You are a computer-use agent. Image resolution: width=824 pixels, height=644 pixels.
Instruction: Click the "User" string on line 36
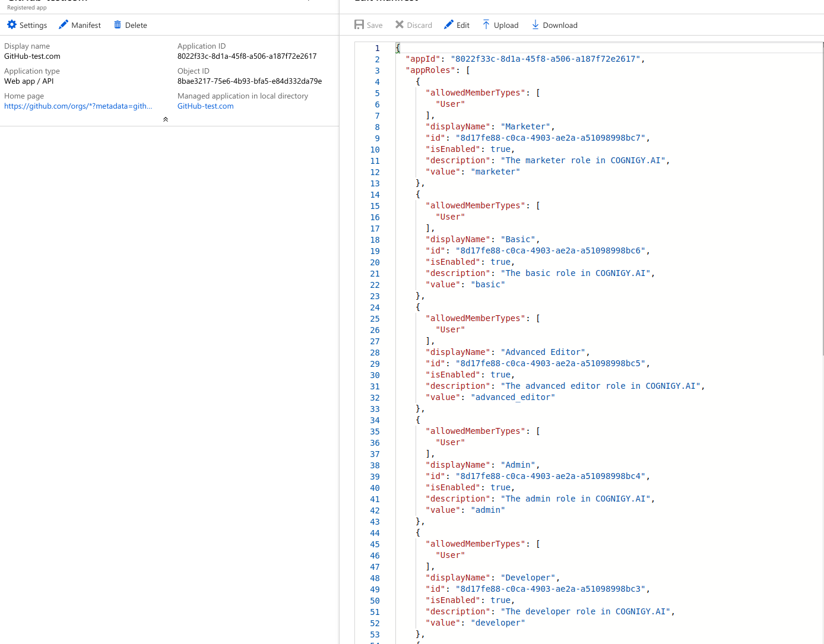451,442
